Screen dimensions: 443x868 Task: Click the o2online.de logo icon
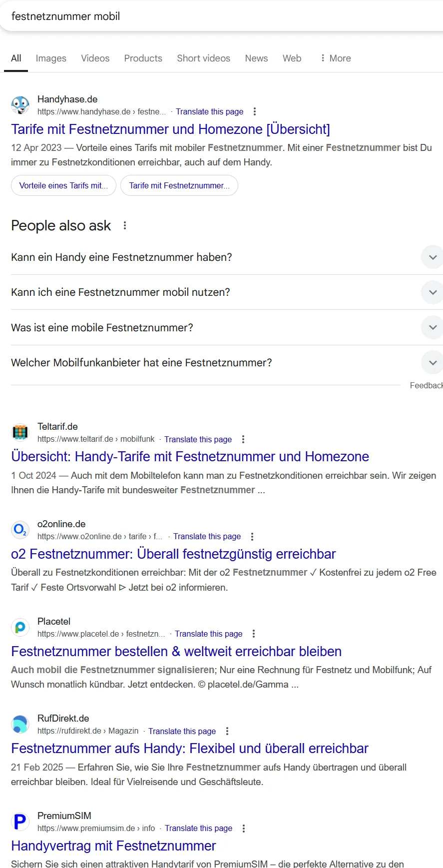[x=20, y=530]
